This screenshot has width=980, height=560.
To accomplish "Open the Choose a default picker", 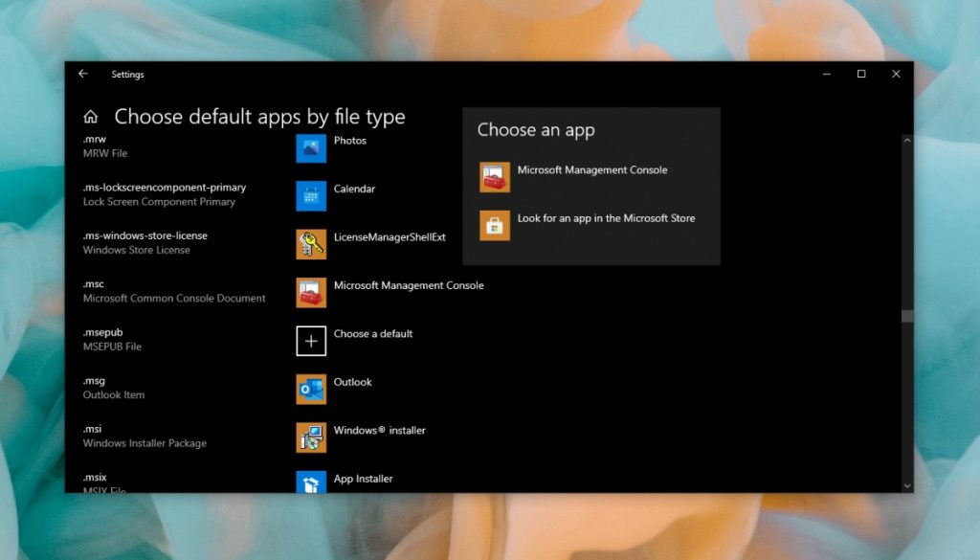I will click(x=311, y=341).
